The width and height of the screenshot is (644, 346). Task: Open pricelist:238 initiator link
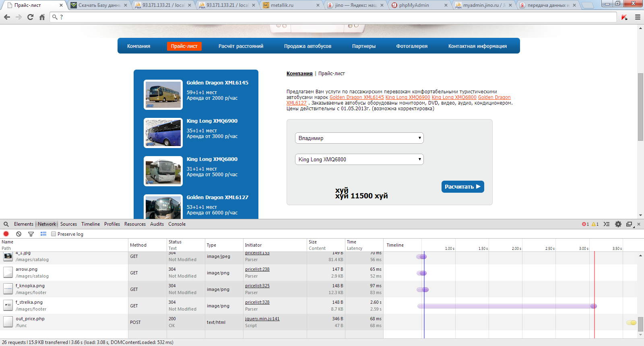[257, 269]
